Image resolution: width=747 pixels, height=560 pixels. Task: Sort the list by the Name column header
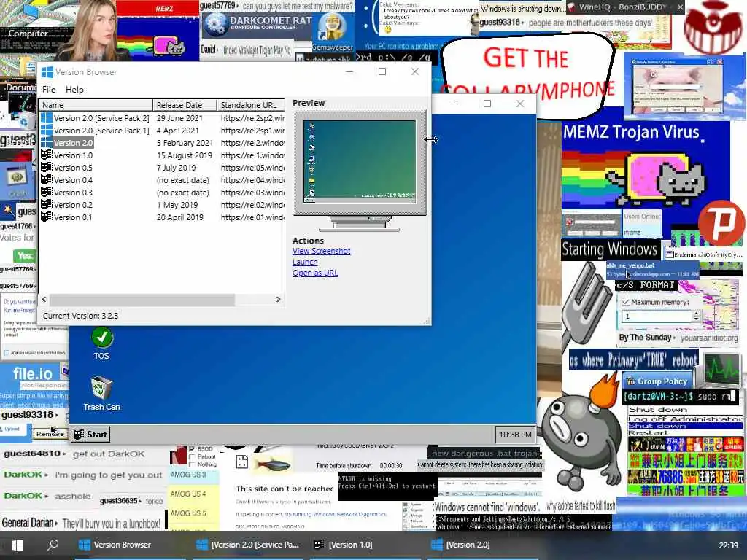[96, 105]
